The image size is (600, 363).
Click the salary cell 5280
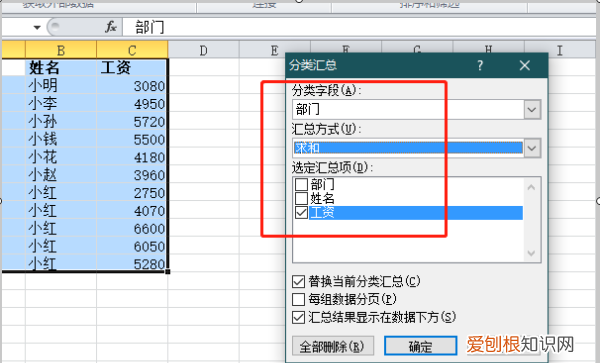(132, 263)
